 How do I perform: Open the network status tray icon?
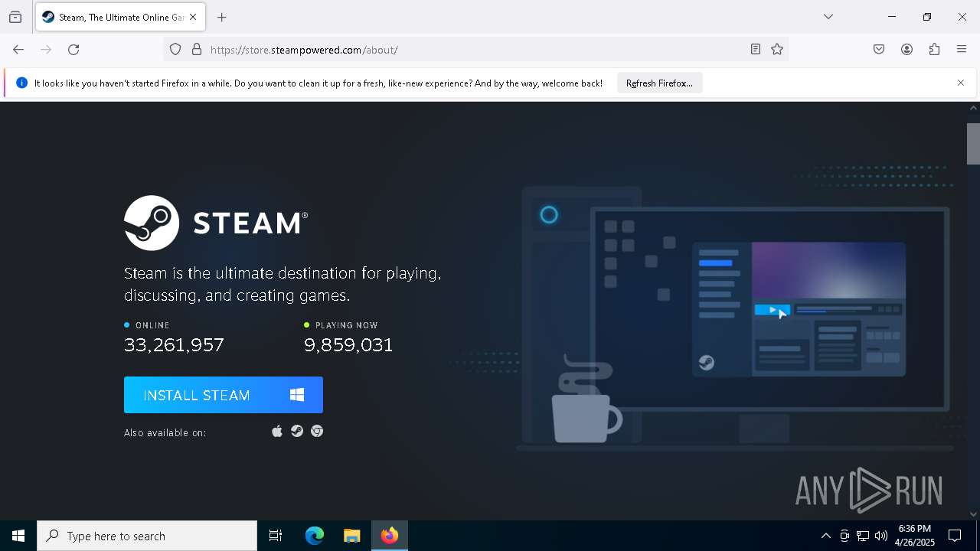pyautogui.click(x=863, y=536)
